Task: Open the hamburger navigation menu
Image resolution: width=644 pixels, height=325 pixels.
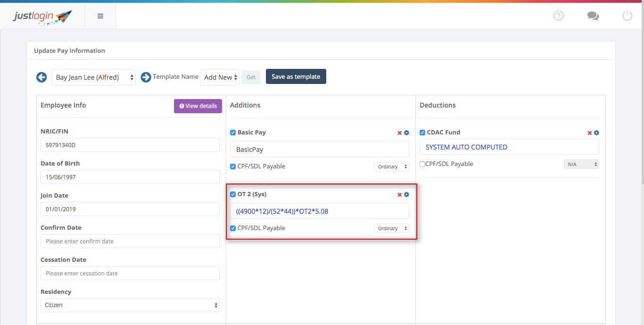Action: click(x=100, y=16)
